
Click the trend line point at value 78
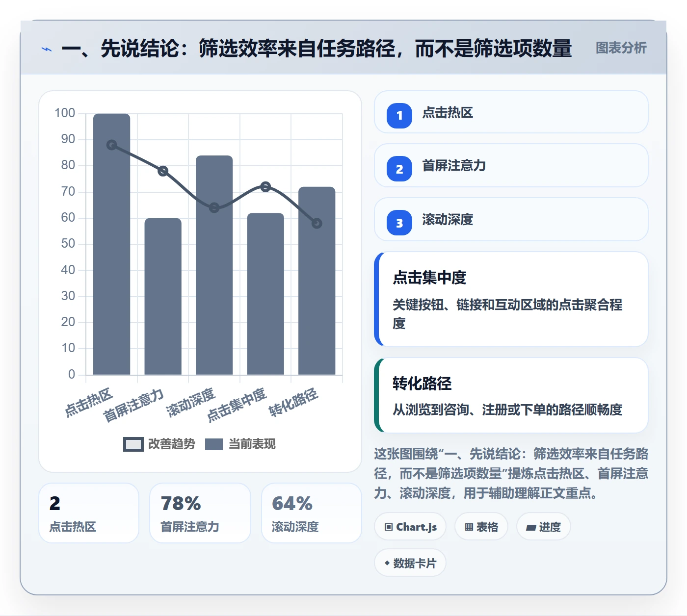point(163,171)
